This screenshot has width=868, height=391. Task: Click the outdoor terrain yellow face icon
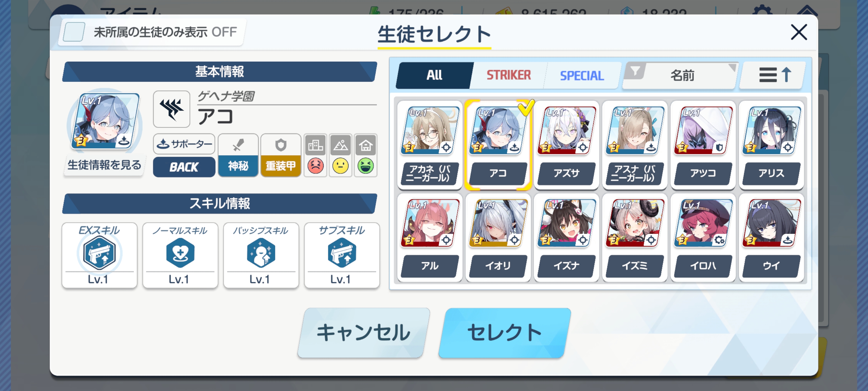click(340, 166)
